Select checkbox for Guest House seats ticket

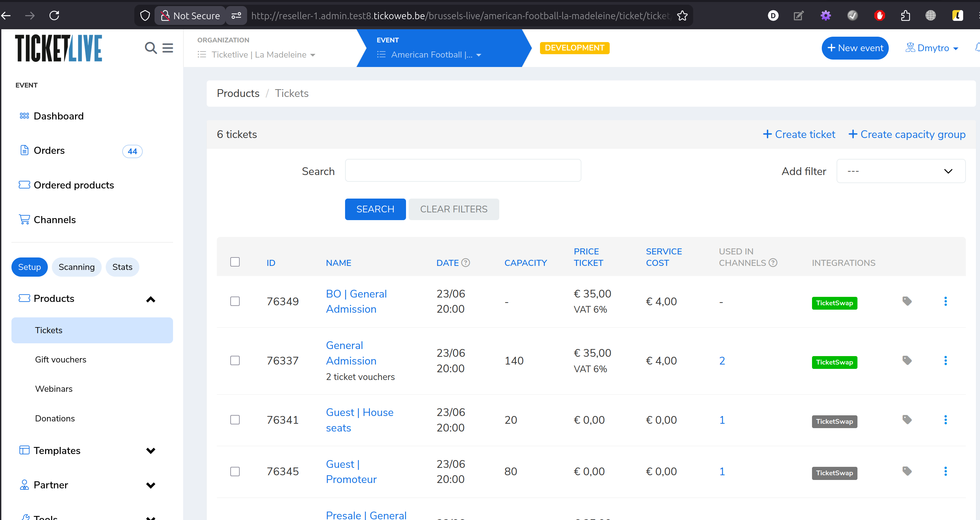tap(235, 420)
